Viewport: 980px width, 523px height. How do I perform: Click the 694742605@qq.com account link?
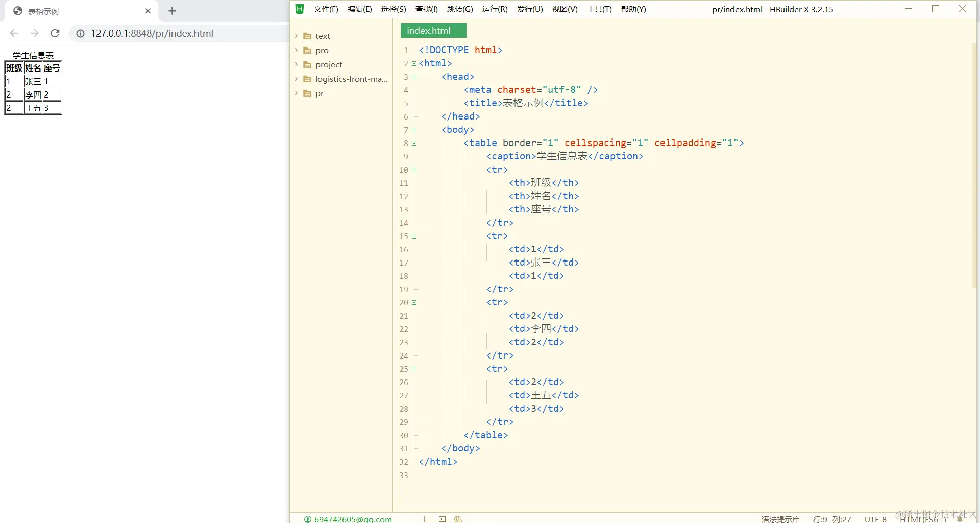click(x=353, y=519)
